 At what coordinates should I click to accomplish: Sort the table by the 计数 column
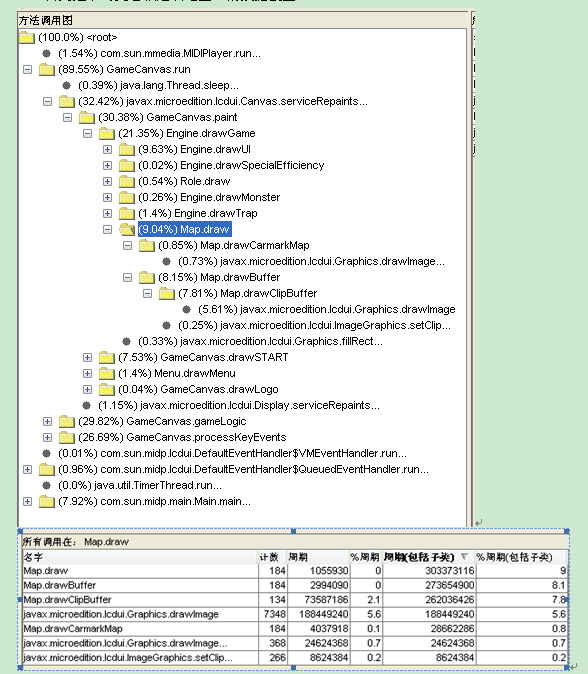[273, 557]
